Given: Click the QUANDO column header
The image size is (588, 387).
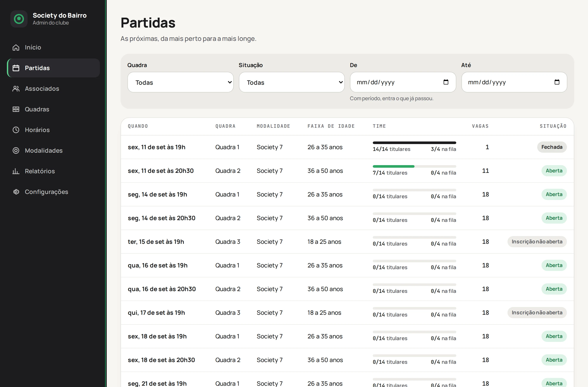Looking at the screenshot, I should 138,126.
